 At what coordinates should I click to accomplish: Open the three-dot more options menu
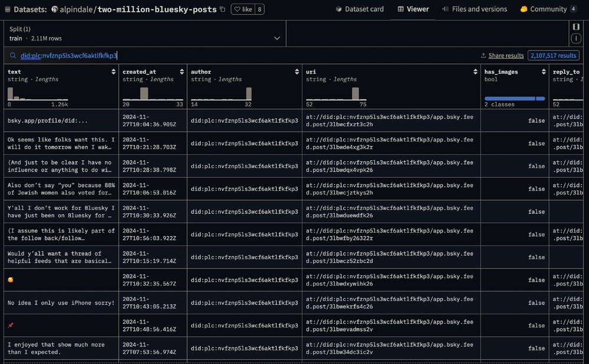pyautogui.click(x=576, y=38)
